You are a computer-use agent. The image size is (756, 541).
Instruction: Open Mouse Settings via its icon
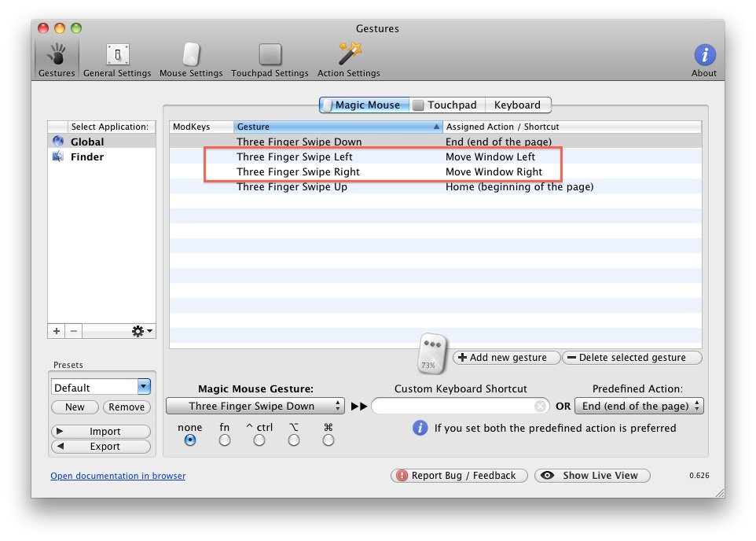[x=192, y=54]
